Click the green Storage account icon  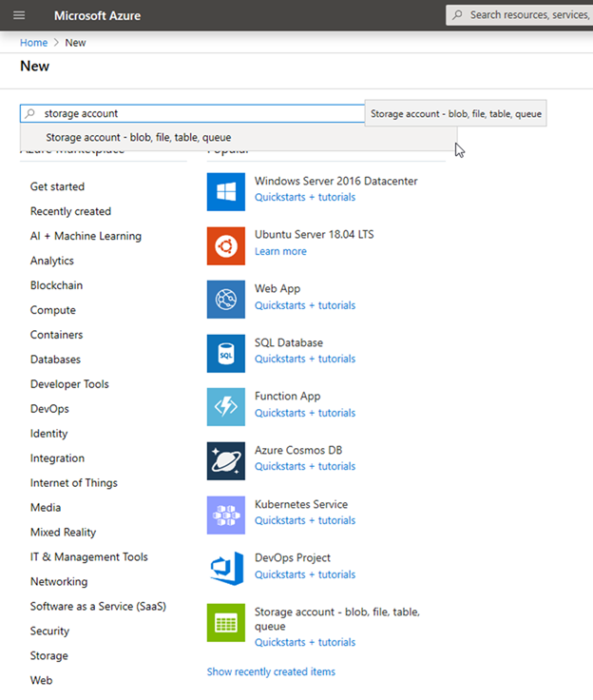coord(226,623)
